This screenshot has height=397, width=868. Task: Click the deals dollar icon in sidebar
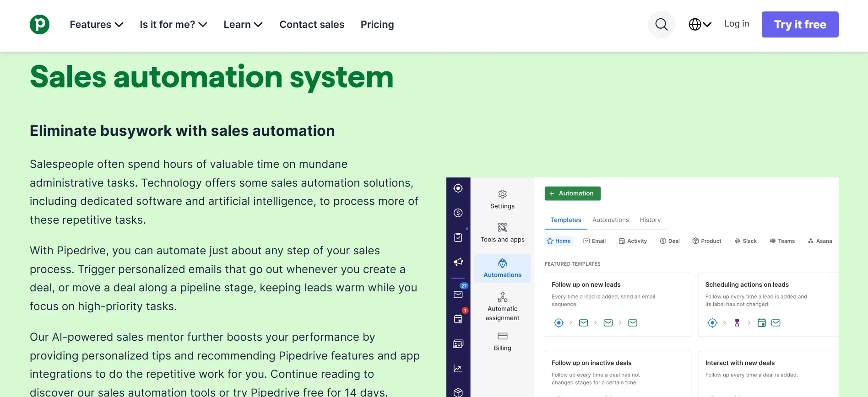point(458,213)
